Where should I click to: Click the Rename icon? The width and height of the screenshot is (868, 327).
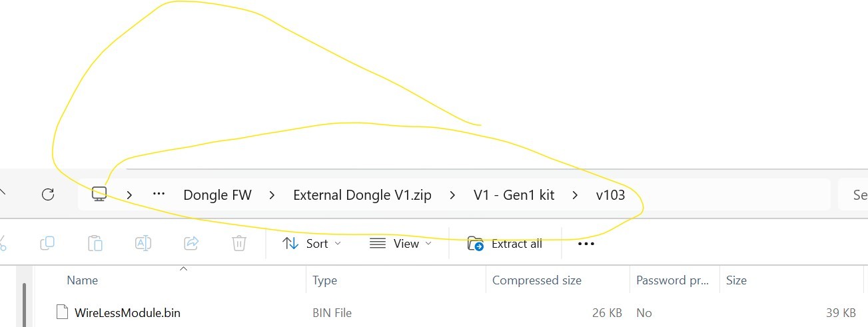click(143, 243)
